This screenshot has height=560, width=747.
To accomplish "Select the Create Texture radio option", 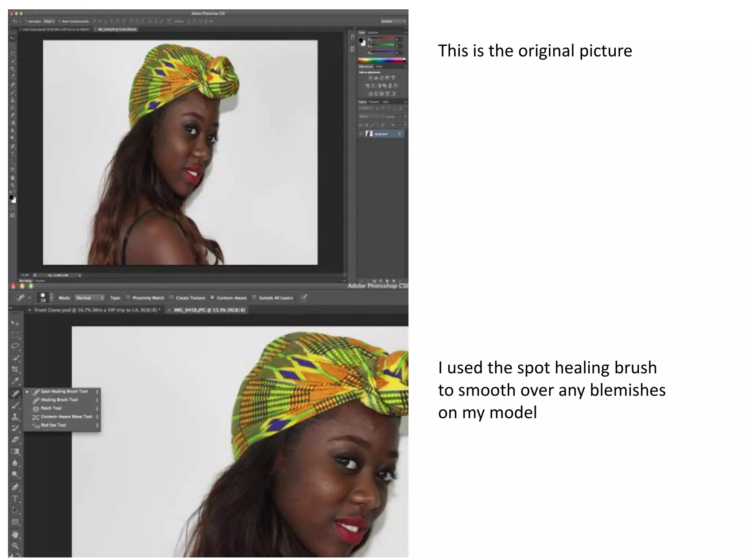I will (x=171, y=298).
